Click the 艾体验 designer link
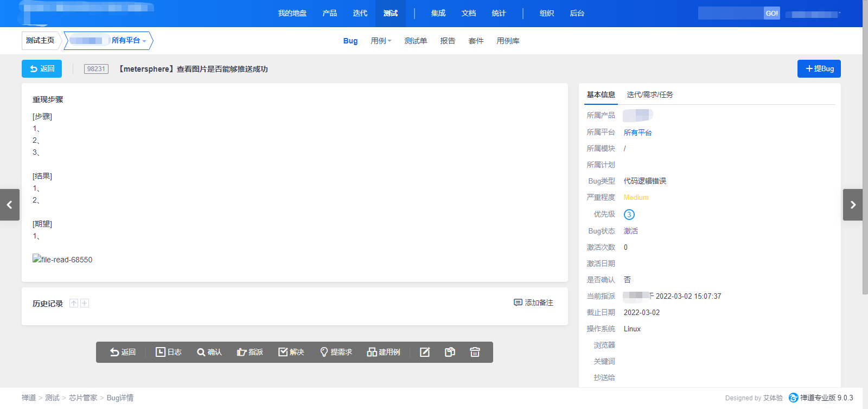Screen dimensions: 868x409 [773, 398]
